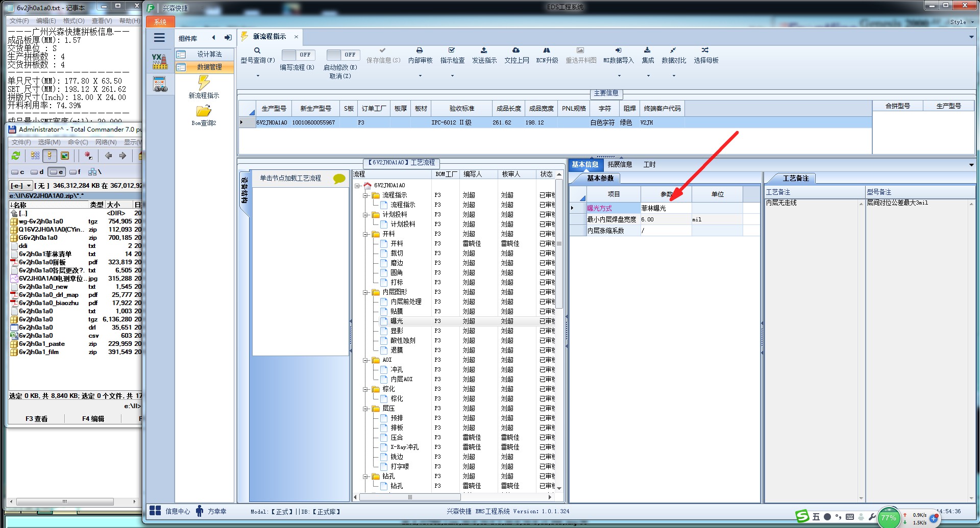Select 基本信息 tab
Viewport: 980px width, 528px height.
(x=585, y=164)
